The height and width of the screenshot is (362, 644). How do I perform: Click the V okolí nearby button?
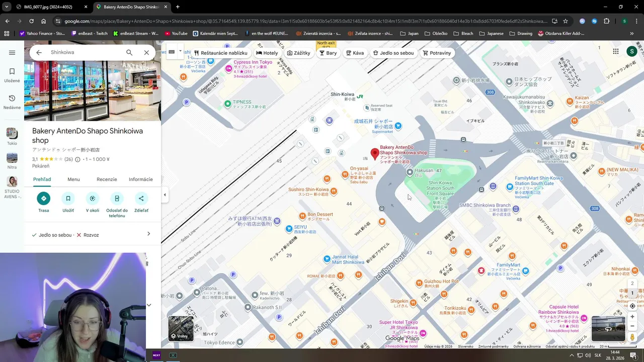pos(92,202)
